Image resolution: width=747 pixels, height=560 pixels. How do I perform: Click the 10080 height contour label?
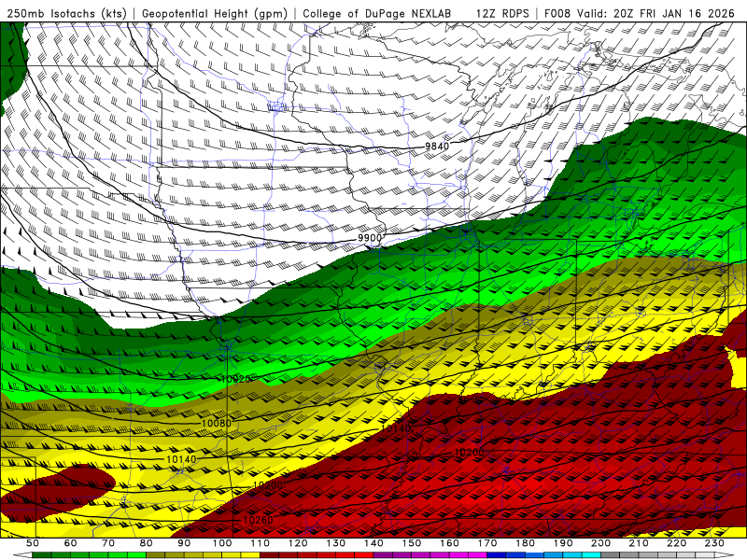[217, 424]
